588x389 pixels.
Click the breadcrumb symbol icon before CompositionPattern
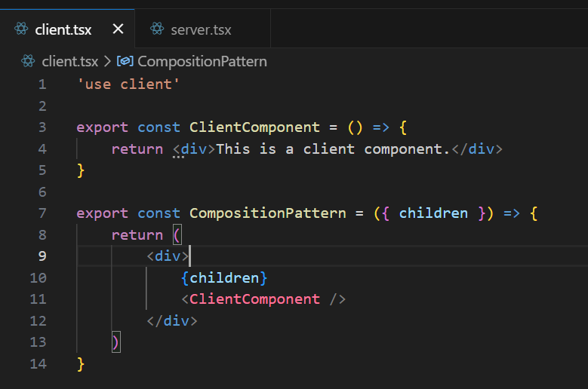pos(125,61)
